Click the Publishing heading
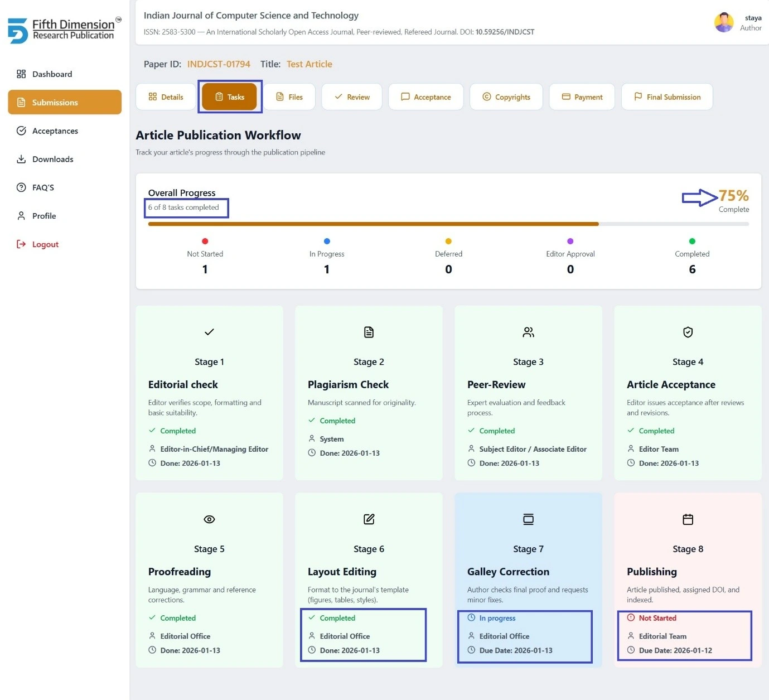 tap(652, 572)
